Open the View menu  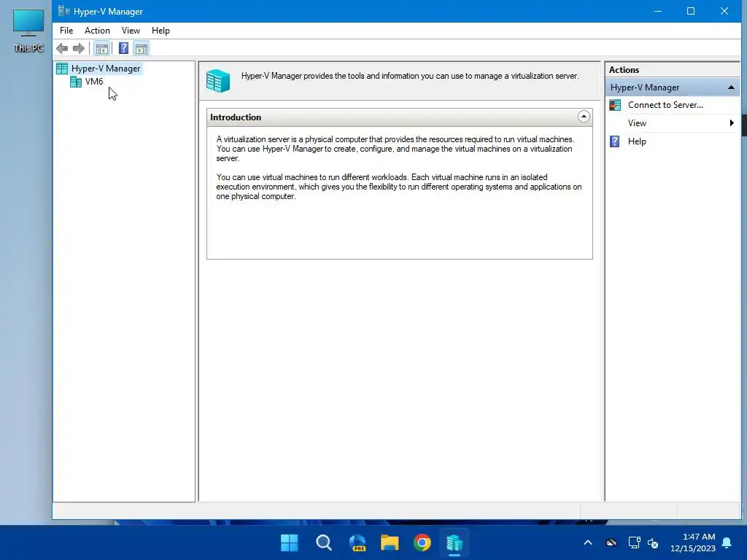tap(131, 31)
